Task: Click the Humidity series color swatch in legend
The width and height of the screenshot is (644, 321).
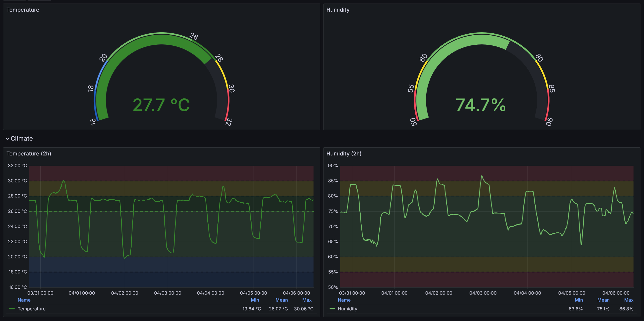Action: tap(332, 309)
